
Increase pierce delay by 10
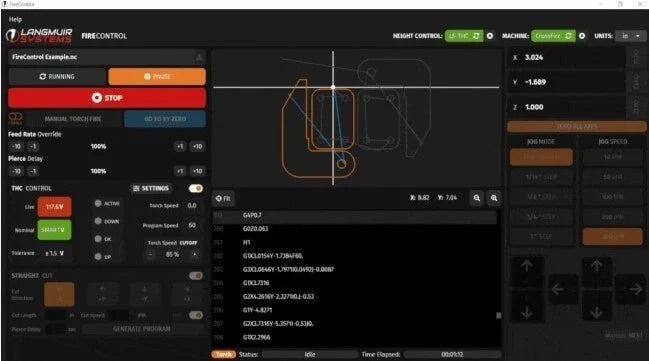click(197, 171)
